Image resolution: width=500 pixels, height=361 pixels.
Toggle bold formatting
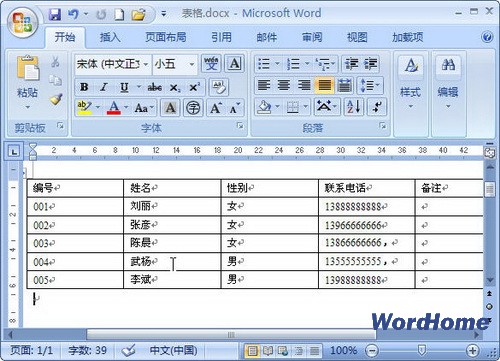84,87
